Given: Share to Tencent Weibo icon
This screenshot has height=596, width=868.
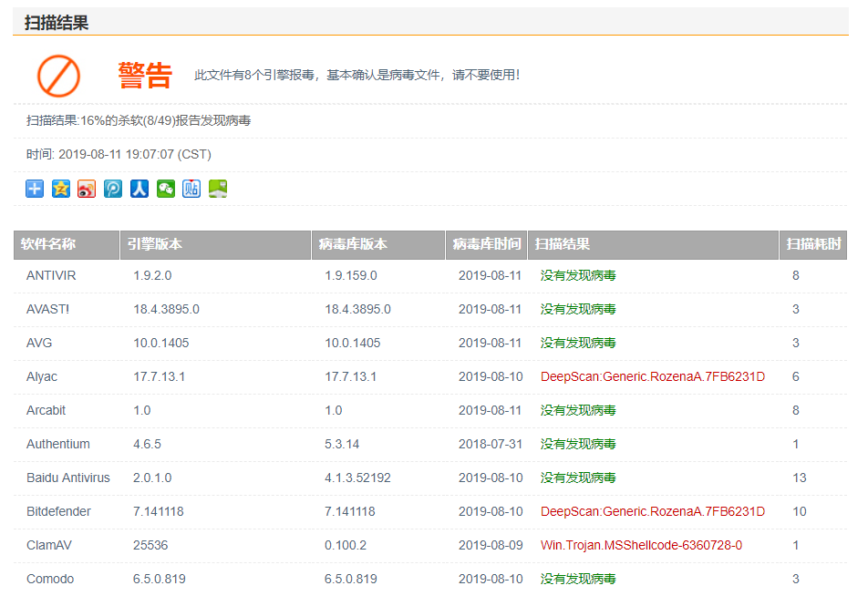Looking at the screenshot, I should coord(113,189).
